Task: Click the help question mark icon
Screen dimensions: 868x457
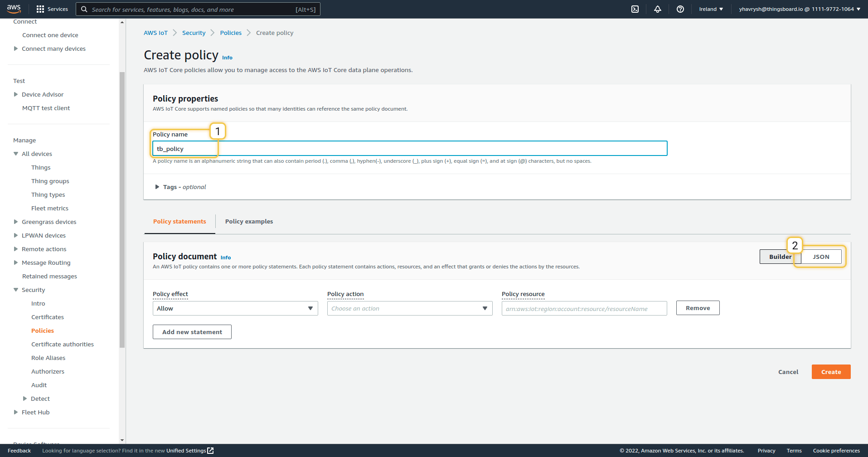Action: point(680,9)
